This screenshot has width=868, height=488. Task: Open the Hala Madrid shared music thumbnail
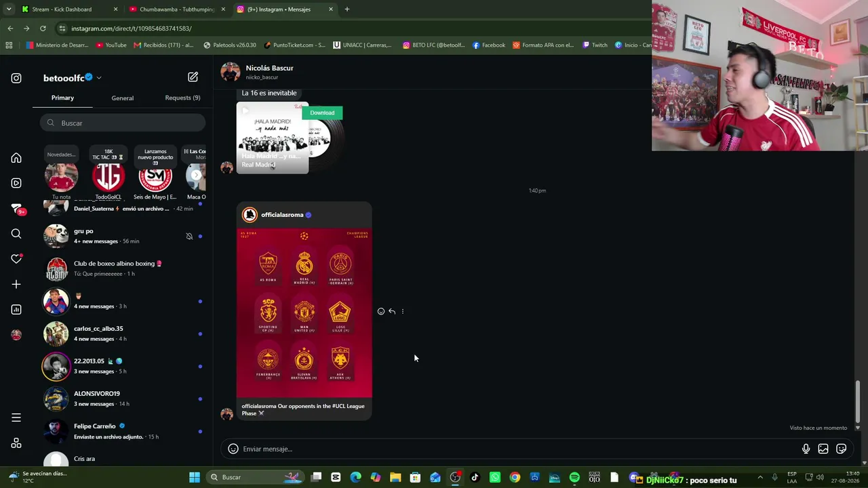pos(273,138)
